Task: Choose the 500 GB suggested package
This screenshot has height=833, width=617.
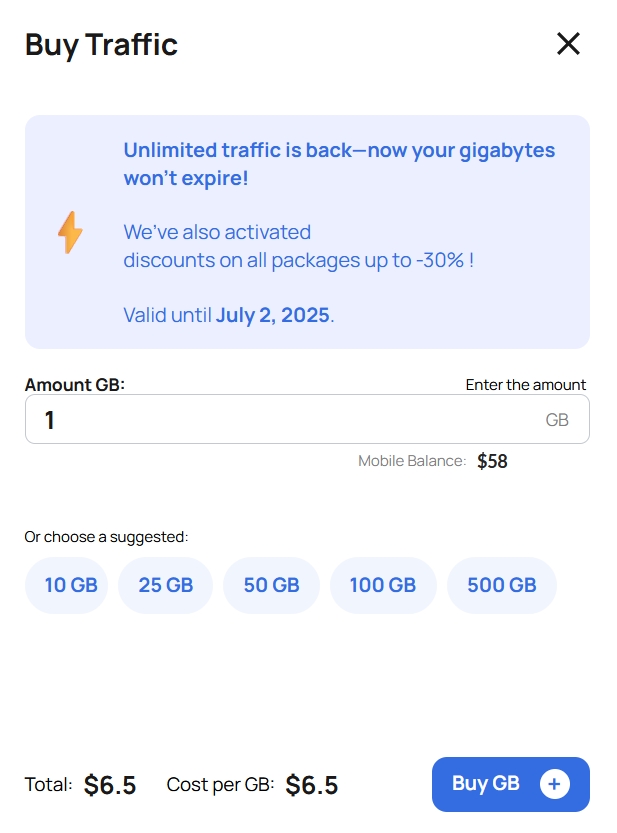Action: click(501, 585)
